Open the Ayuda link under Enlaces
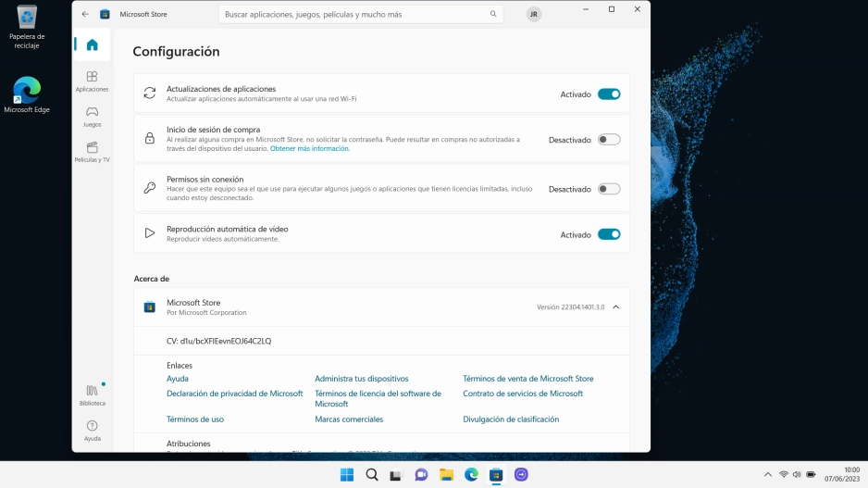The width and height of the screenshot is (868, 488). 177,379
